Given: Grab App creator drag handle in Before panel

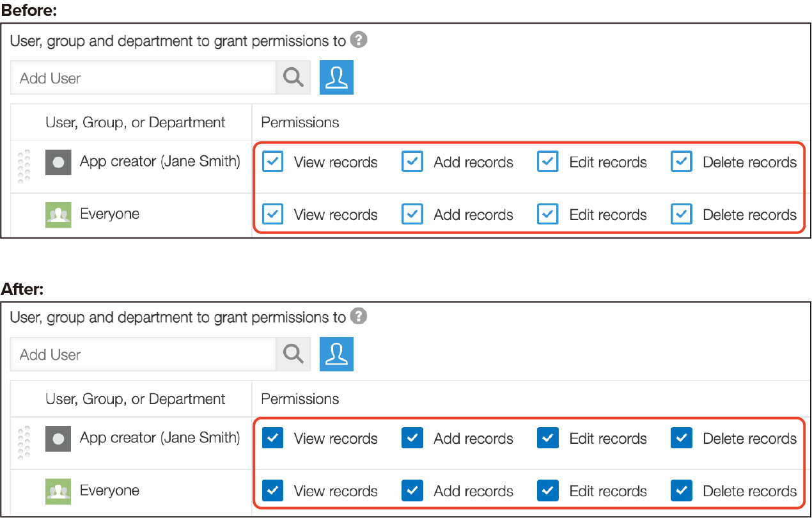Looking at the screenshot, I should coord(24,166).
